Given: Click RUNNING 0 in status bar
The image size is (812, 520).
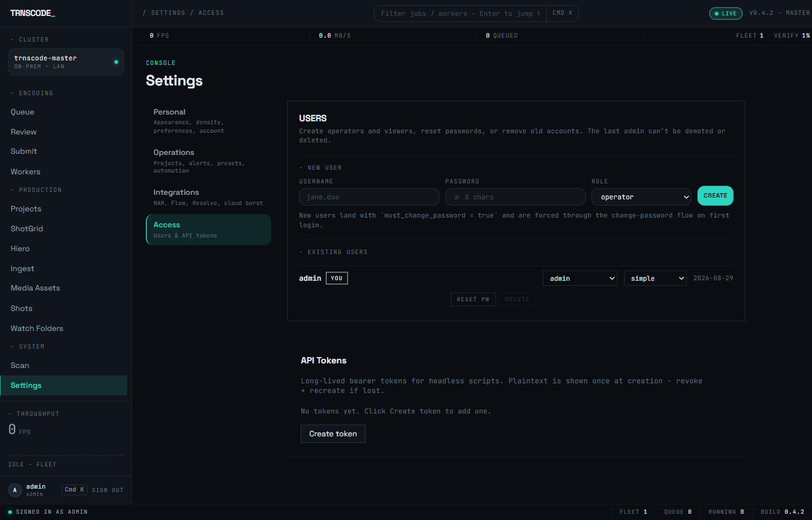Looking at the screenshot, I should [726, 512].
